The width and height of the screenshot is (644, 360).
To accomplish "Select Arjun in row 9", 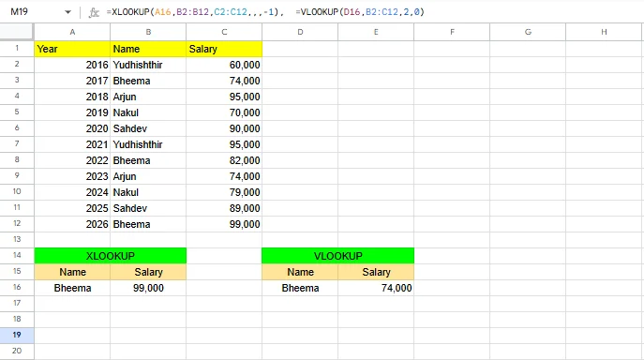I will (x=148, y=176).
